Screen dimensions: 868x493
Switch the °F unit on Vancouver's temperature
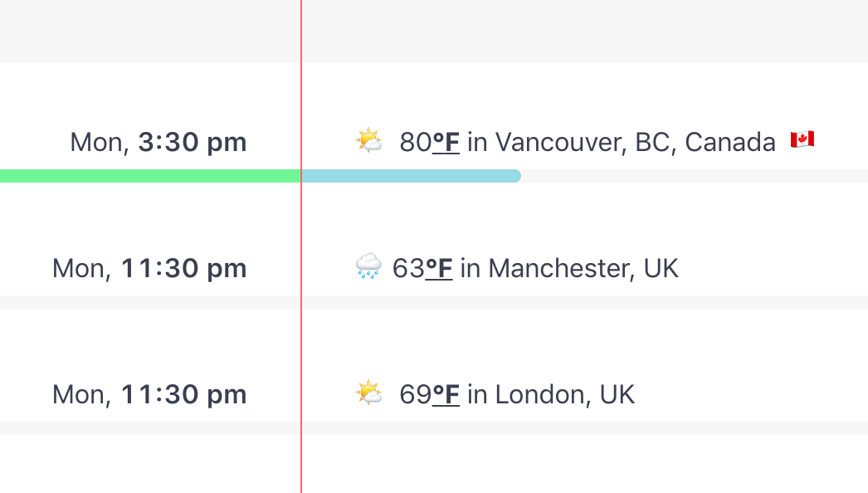[x=446, y=143]
